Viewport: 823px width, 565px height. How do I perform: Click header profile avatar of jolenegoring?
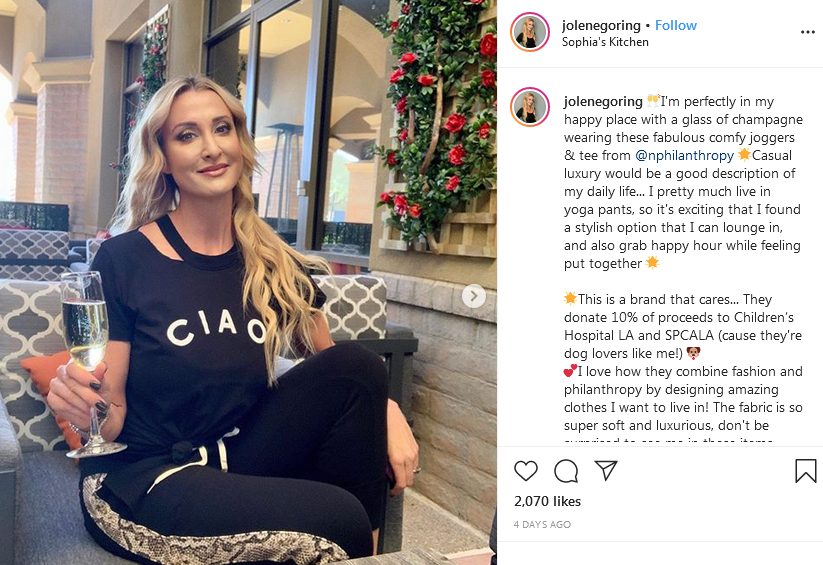point(530,32)
